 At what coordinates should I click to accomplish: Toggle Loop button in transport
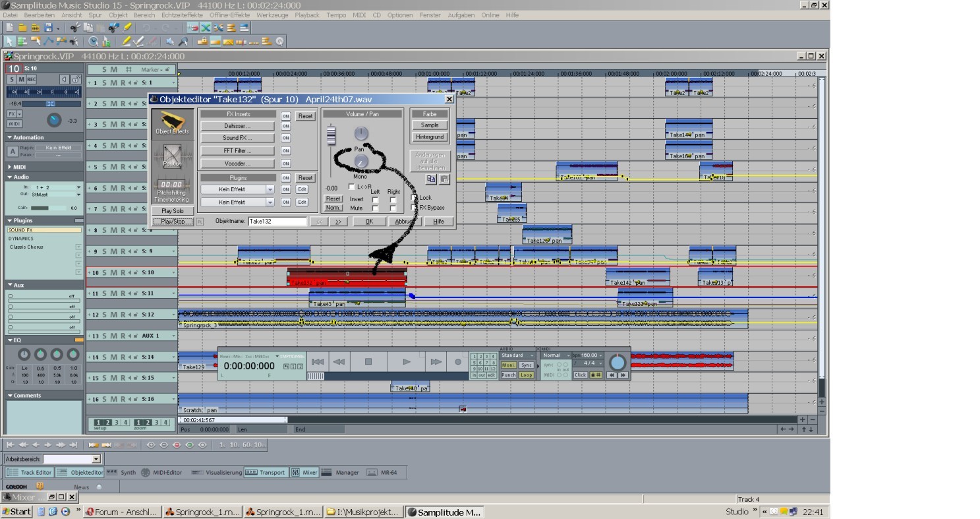click(x=526, y=375)
